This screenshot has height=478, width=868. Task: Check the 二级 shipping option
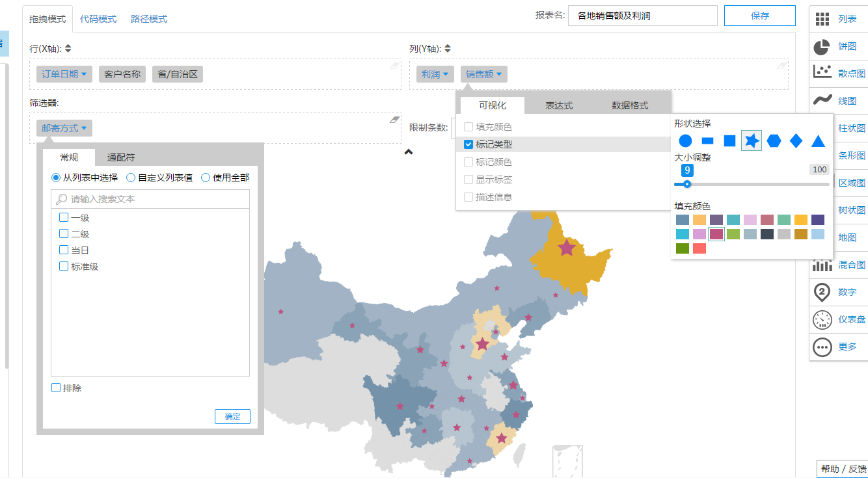64,234
